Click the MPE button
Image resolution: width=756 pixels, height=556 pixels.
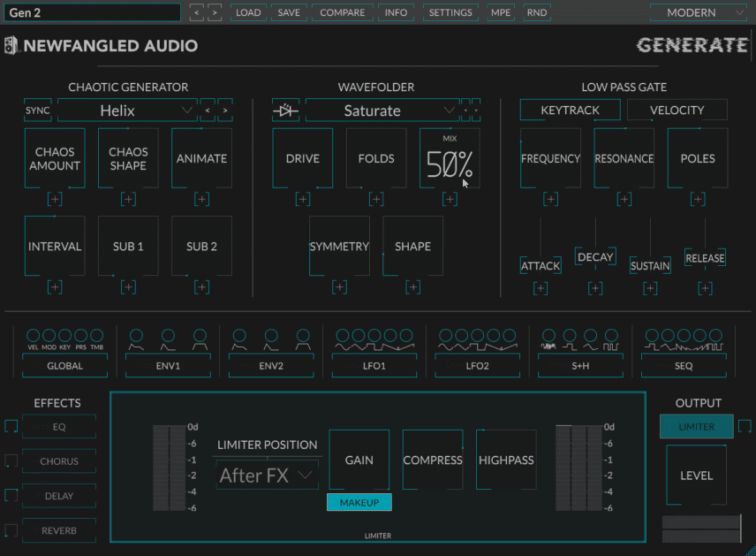point(501,12)
